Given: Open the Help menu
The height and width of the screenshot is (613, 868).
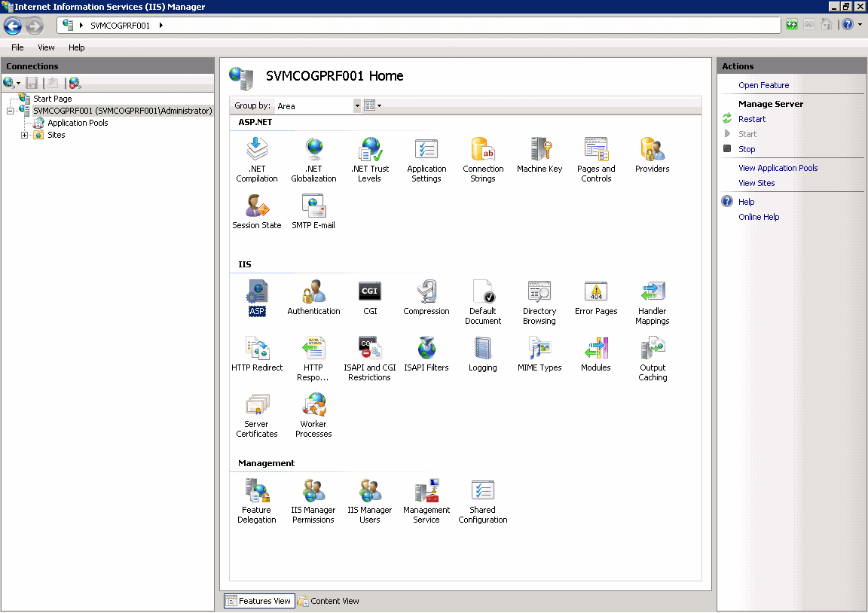Looking at the screenshot, I should pos(76,47).
